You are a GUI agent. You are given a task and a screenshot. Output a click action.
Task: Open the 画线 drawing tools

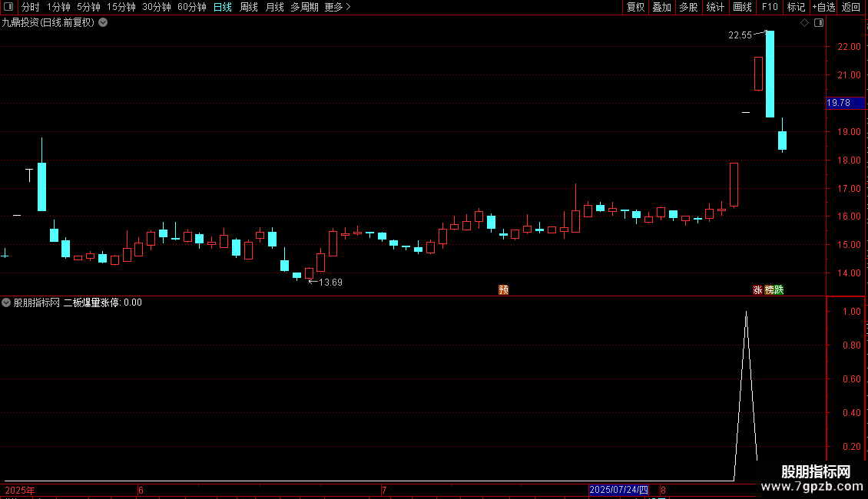point(742,7)
